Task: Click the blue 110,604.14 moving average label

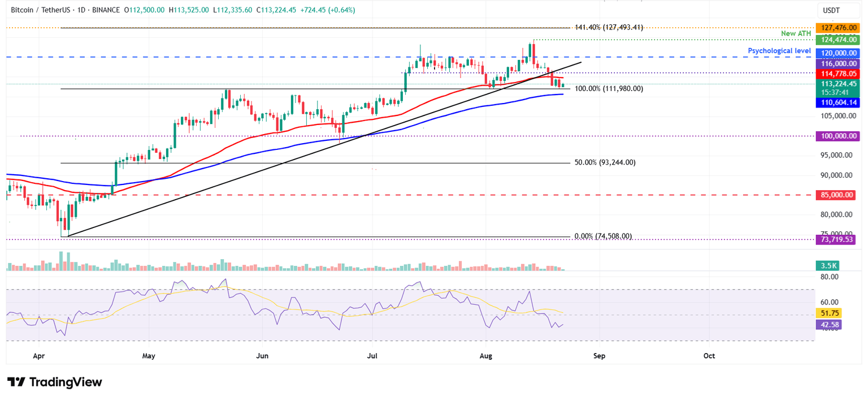Action: 838,102
